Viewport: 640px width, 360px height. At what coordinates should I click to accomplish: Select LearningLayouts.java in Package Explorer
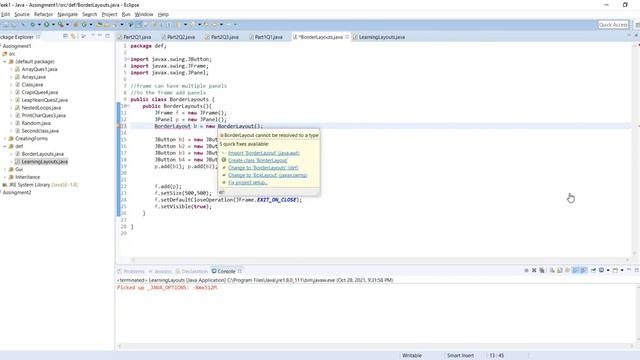pyautogui.click(x=44, y=162)
